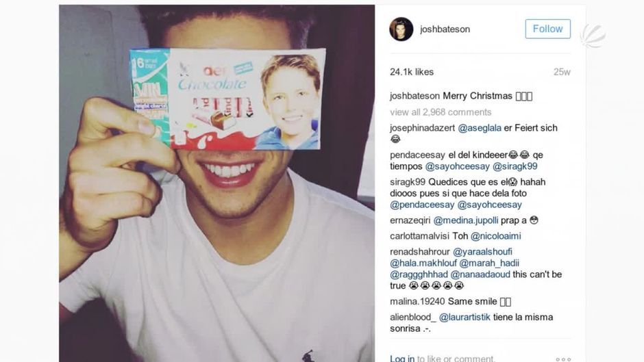644x362 pixels.
Task: Open the @nanaadaoud mention
Action: point(480,274)
